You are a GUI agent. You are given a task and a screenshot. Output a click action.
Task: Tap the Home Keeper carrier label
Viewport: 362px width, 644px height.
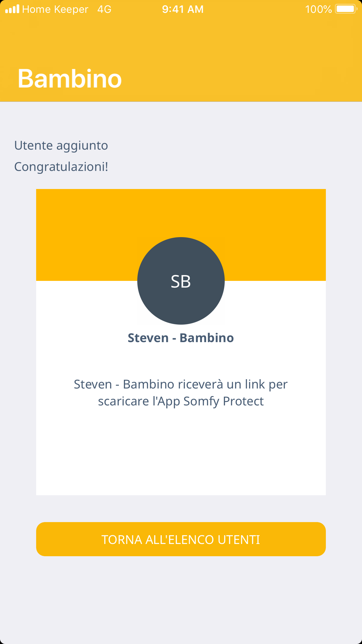(55, 9)
